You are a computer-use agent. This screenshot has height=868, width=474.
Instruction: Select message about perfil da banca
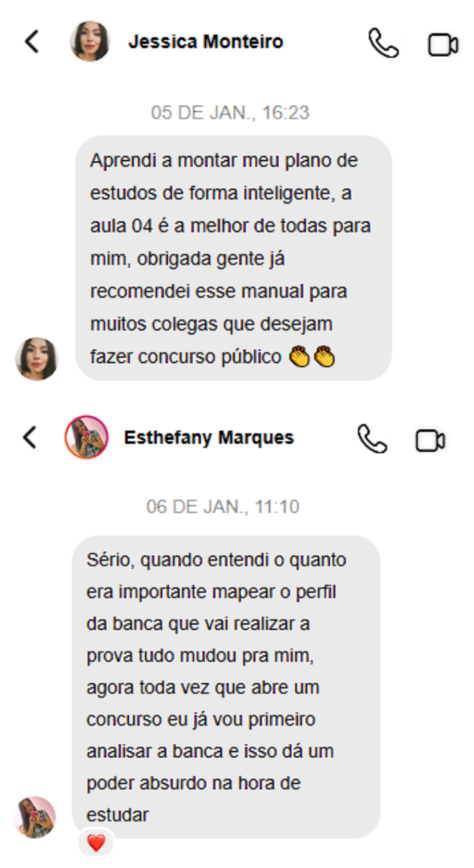click(226, 687)
